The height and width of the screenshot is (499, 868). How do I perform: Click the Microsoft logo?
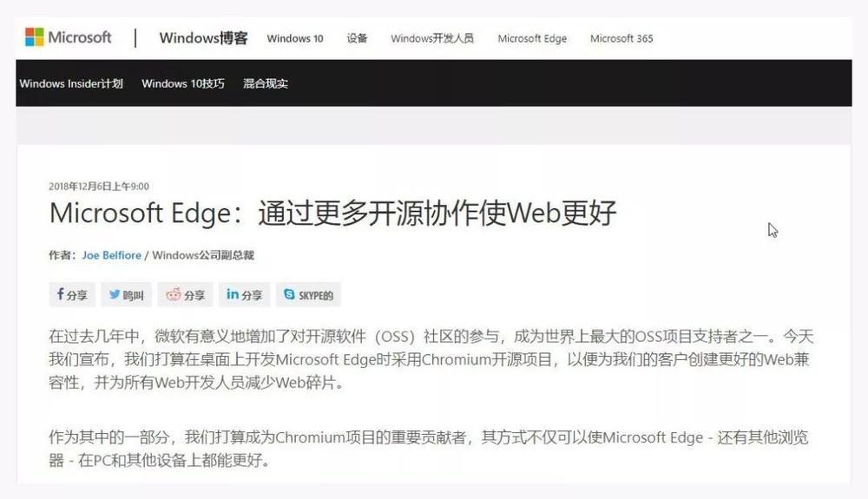coord(68,37)
